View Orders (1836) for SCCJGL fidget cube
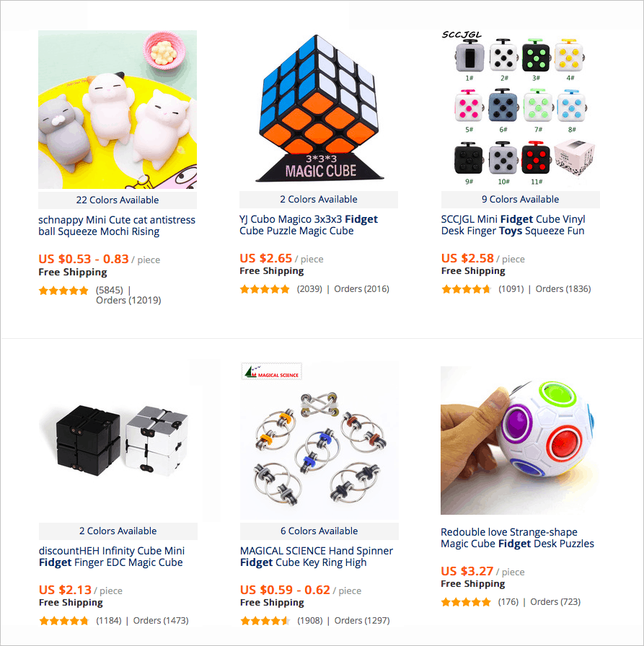The width and height of the screenshot is (644, 646). [563, 289]
